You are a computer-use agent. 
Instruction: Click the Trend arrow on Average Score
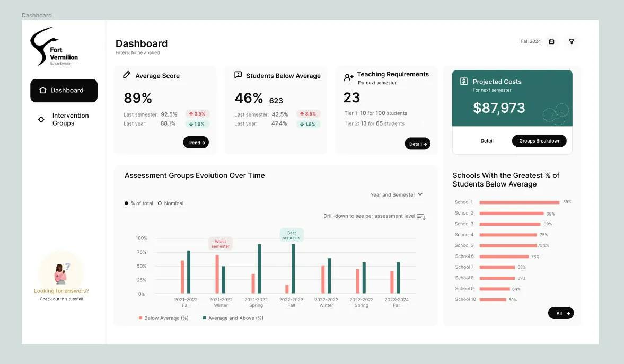[x=196, y=142]
